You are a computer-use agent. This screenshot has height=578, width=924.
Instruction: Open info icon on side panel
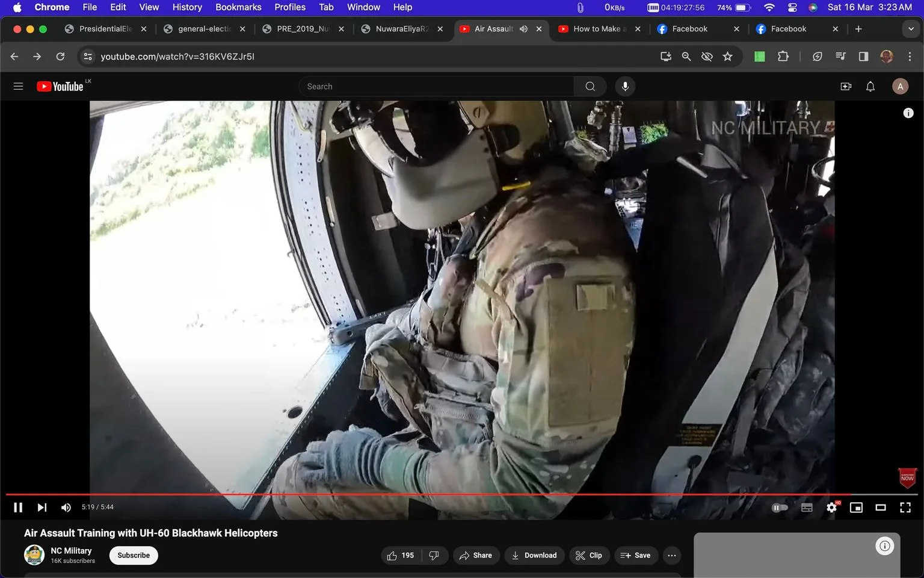pos(884,546)
